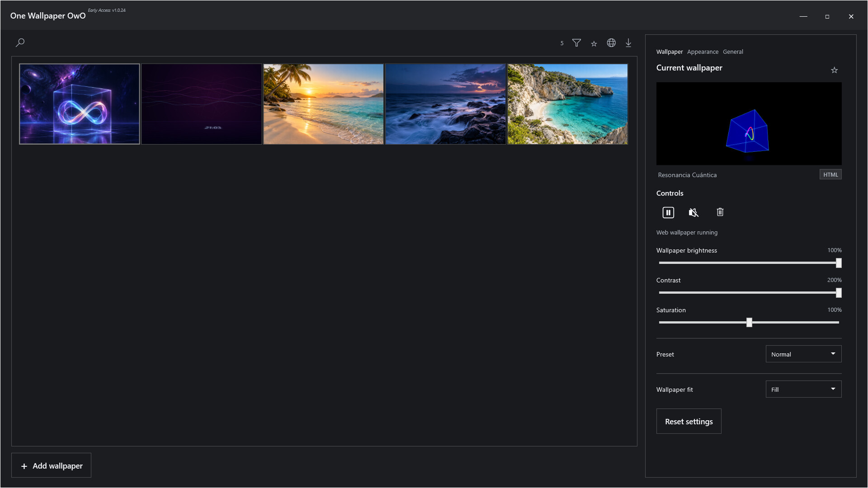Switch to the General tab

point(733,52)
